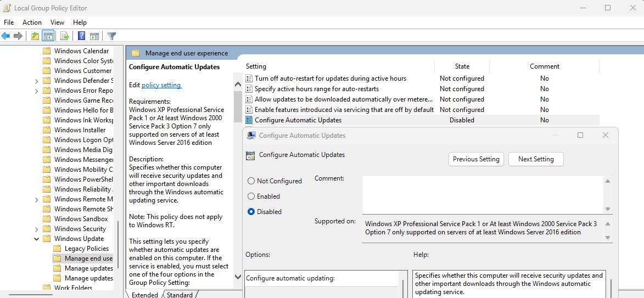Click Local Group Policy Editor title bar icon
644x298 pixels.
(7, 8)
